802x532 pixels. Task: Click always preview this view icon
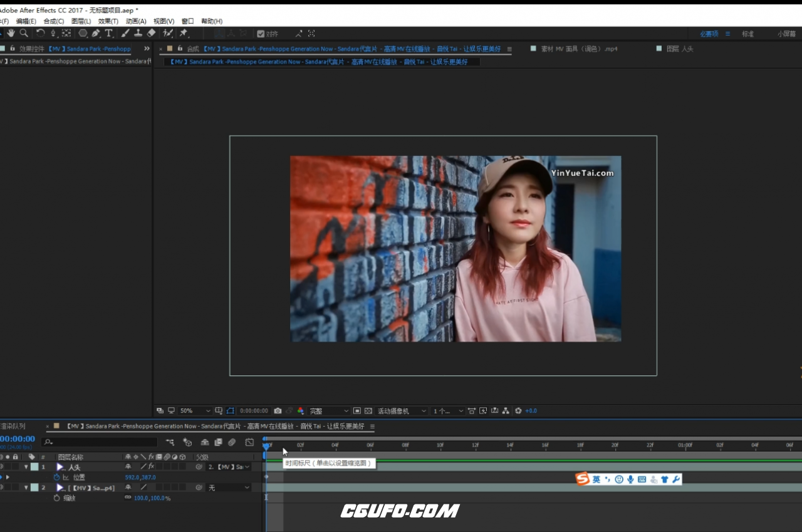coord(160,411)
